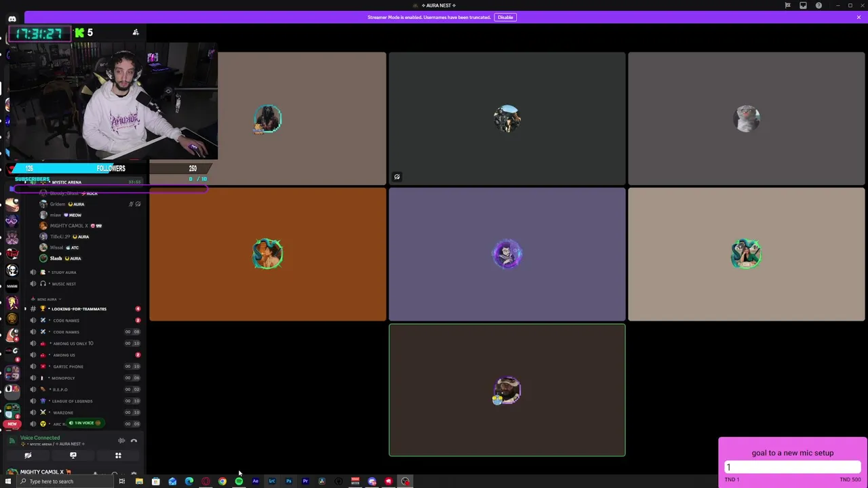The image size is (868, 488).
Task: Open the MIGHTY CAM3L X user panel
Action: tap(41, 472)
